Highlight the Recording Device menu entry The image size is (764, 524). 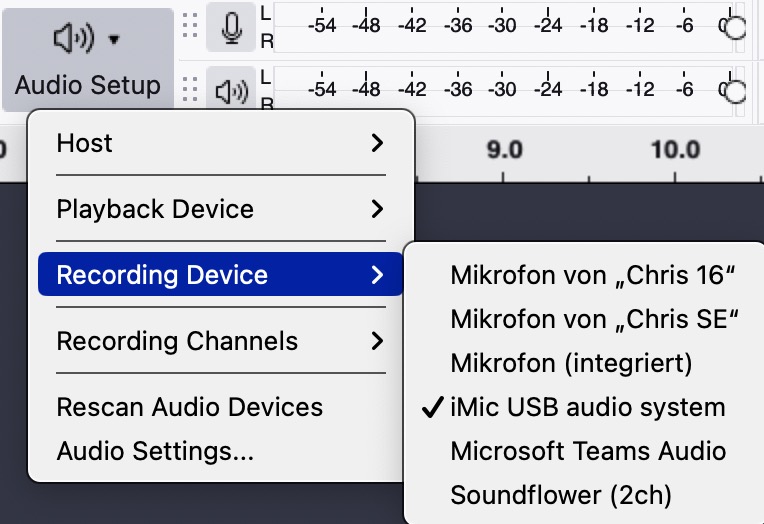tap(220, 276)
